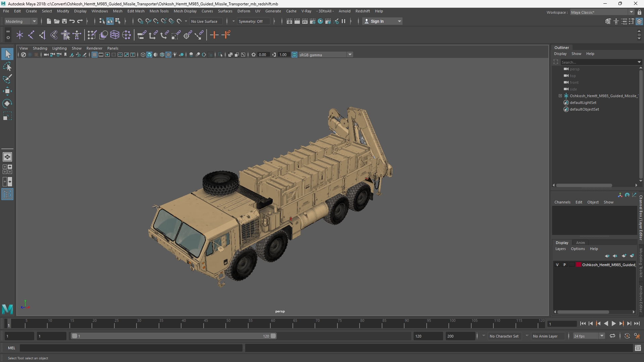This screenshot has height=362, width=644.
Task: Open Channels menu in Channel Box
Action: tap(562, 202)
